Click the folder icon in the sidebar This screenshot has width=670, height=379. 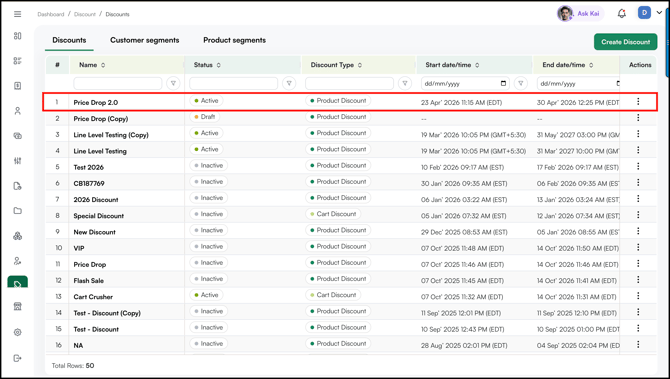pyautogui.click(x=18, y=211)
